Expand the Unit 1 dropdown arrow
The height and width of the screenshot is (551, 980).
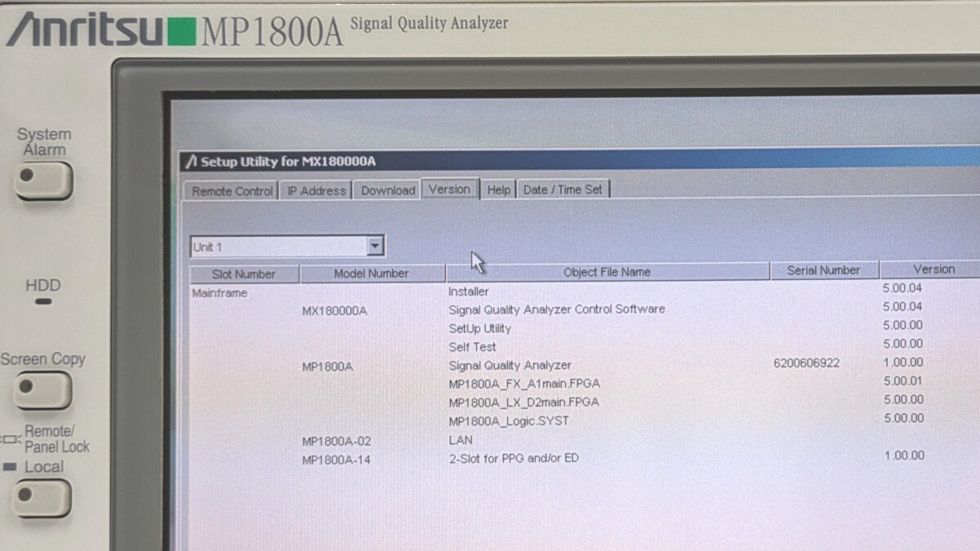(x=375, y=246)
